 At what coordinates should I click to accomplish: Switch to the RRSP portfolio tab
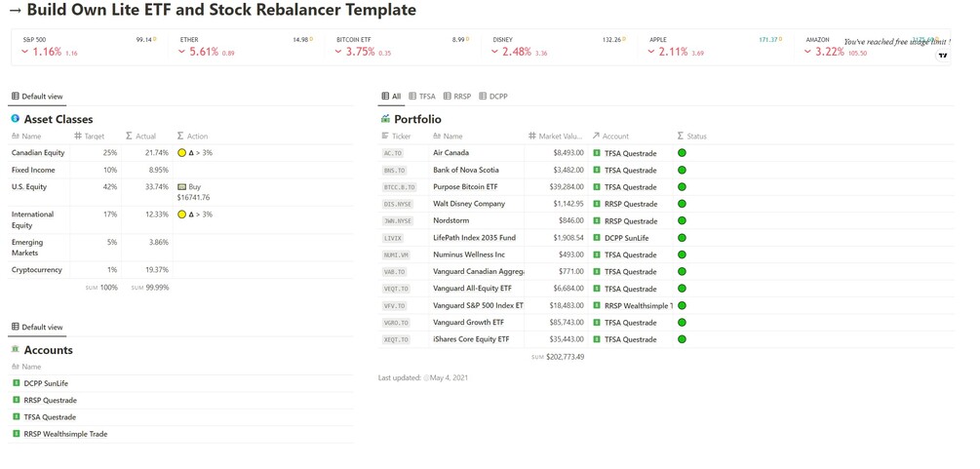(457, 97)
